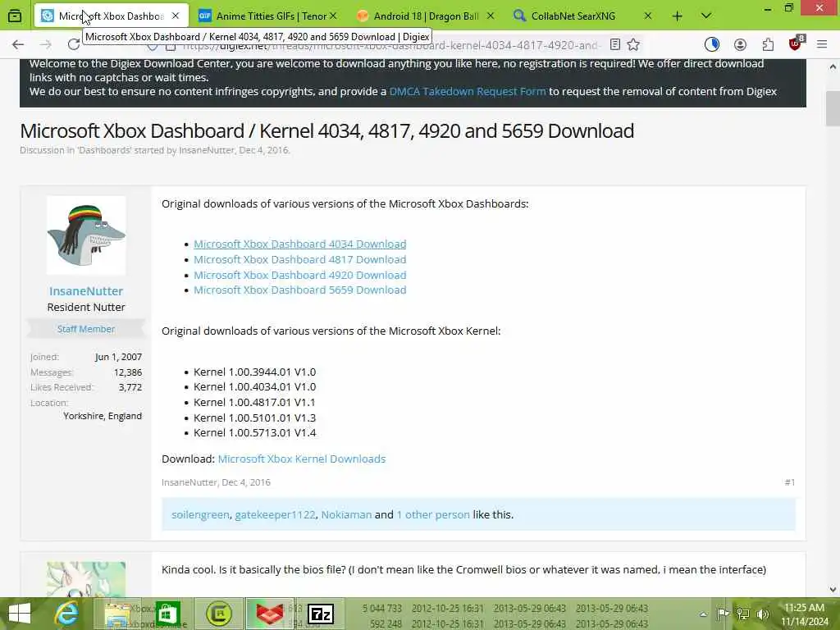Screen dimensions: 840x630
Task: Click the page vertical scrollbar thumb
Action: click(833, 109)
